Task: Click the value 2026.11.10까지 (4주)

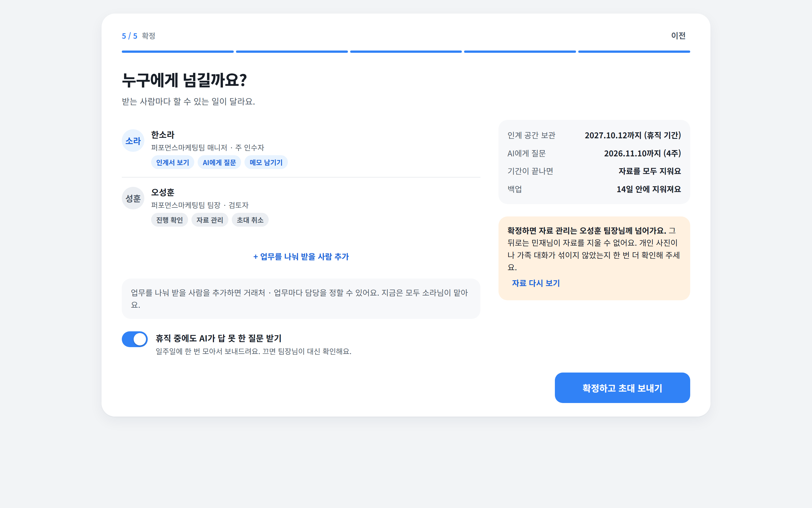Action: click(x=642, y=153)
